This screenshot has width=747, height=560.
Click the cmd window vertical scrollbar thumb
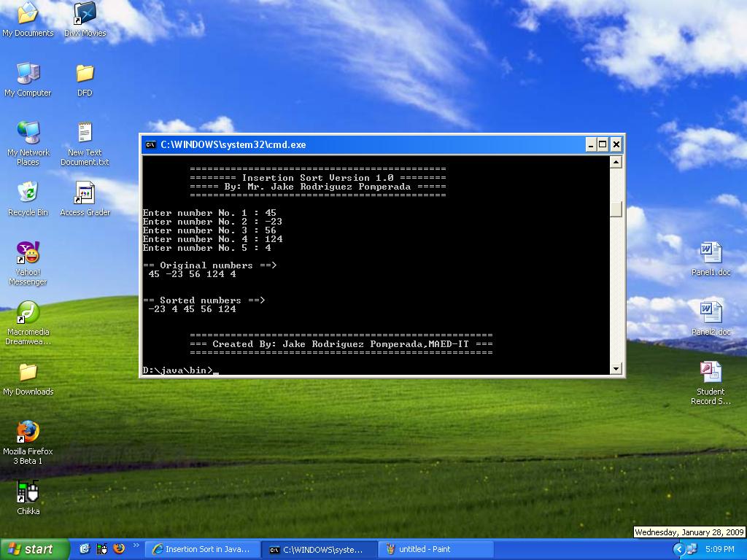coord(616,209)
